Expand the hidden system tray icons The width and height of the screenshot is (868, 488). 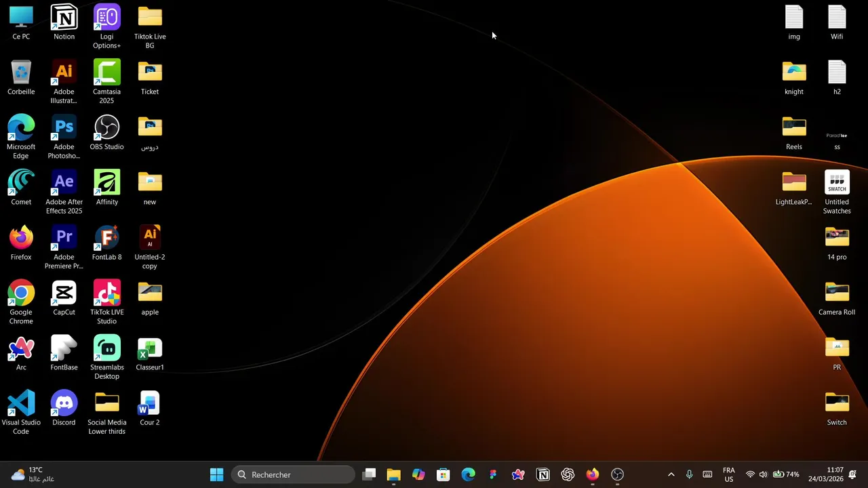coord(671,474)
